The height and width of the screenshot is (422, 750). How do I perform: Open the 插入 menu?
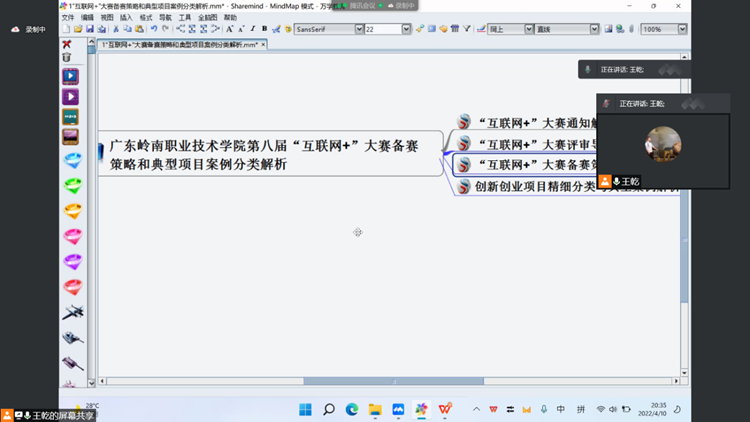(126, 18)
